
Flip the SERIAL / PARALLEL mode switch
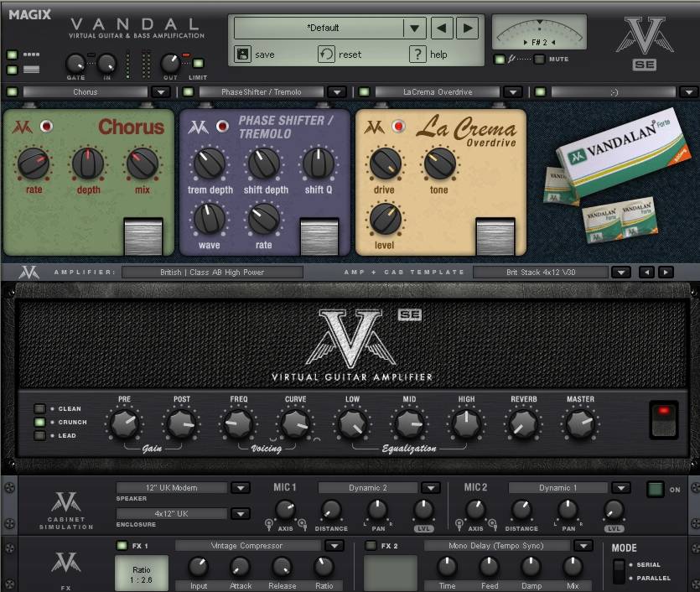(x=619, y=571)
